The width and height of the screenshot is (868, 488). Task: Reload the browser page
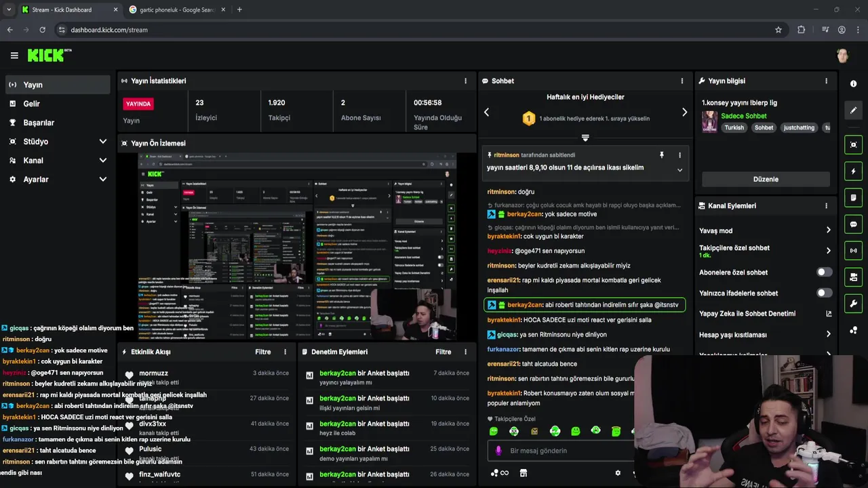(x=42, y=30)
